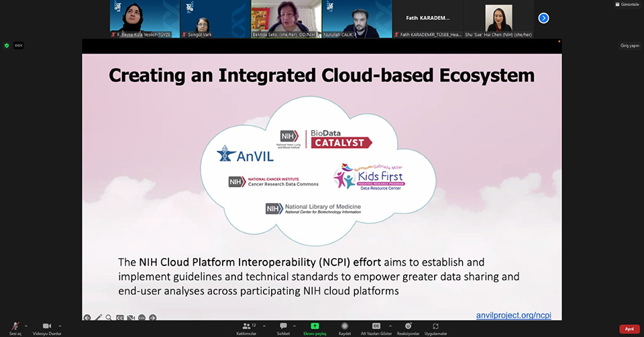Click the Giriş yapın sign-in option
This screenshot has height=337, width=644.
pyautogui.click(x=628, y=46)
